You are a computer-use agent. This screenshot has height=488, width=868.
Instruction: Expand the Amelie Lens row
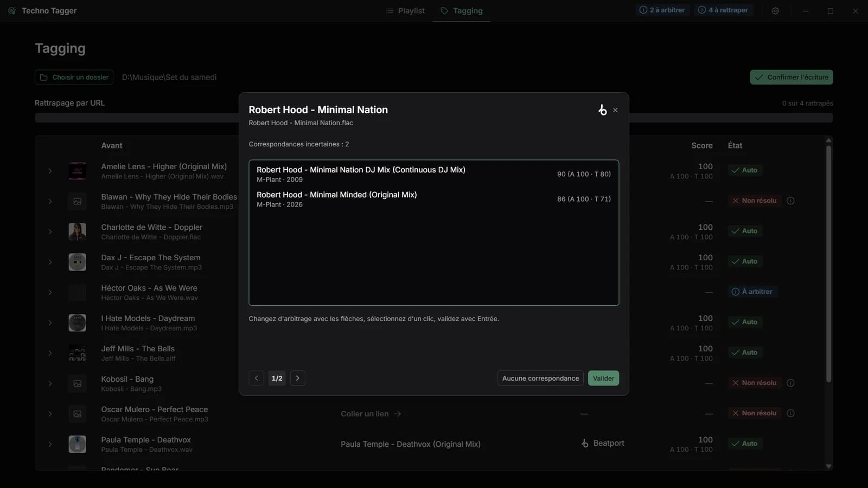[x=50, y=171]
